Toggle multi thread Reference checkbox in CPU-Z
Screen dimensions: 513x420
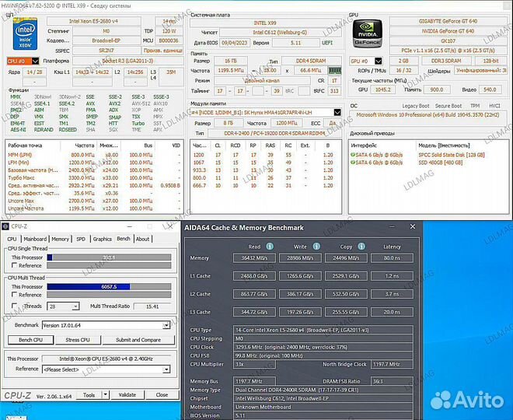coord(15,295)
